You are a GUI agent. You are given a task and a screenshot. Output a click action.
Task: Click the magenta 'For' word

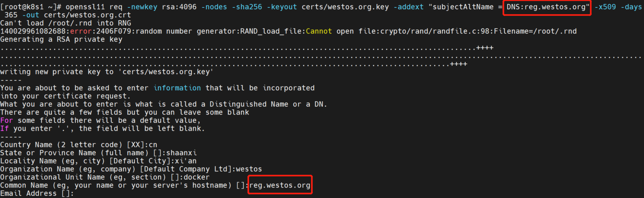7,120
